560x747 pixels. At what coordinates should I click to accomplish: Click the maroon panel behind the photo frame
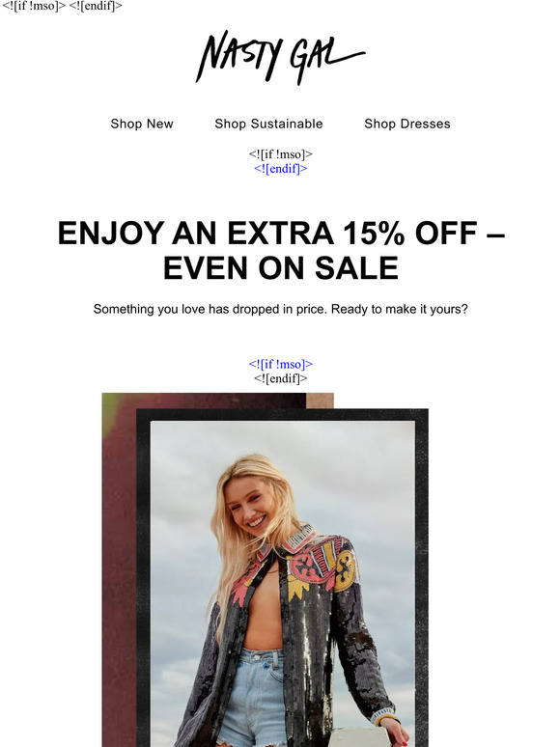119,571
